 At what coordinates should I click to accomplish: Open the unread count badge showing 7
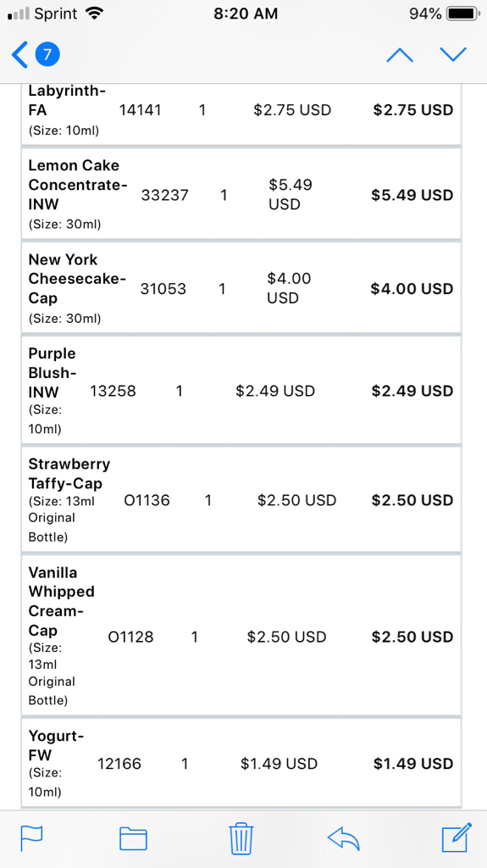(47, 54)
